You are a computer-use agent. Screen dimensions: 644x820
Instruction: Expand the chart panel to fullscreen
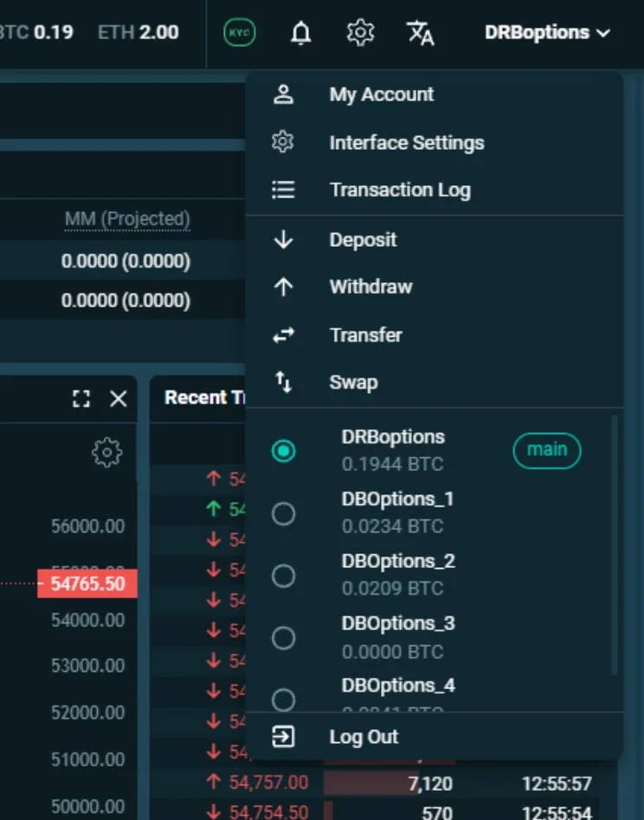tap(81, 398)
